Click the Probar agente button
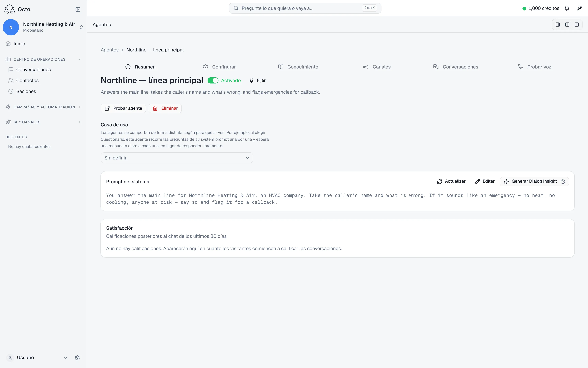Screen dimensions: 588x368 (x=123, y=108)
